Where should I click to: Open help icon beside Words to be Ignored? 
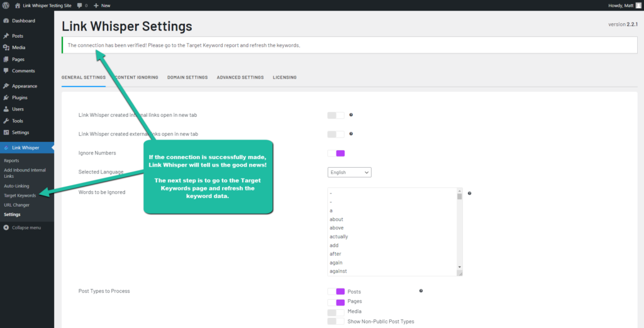point(469,193)
